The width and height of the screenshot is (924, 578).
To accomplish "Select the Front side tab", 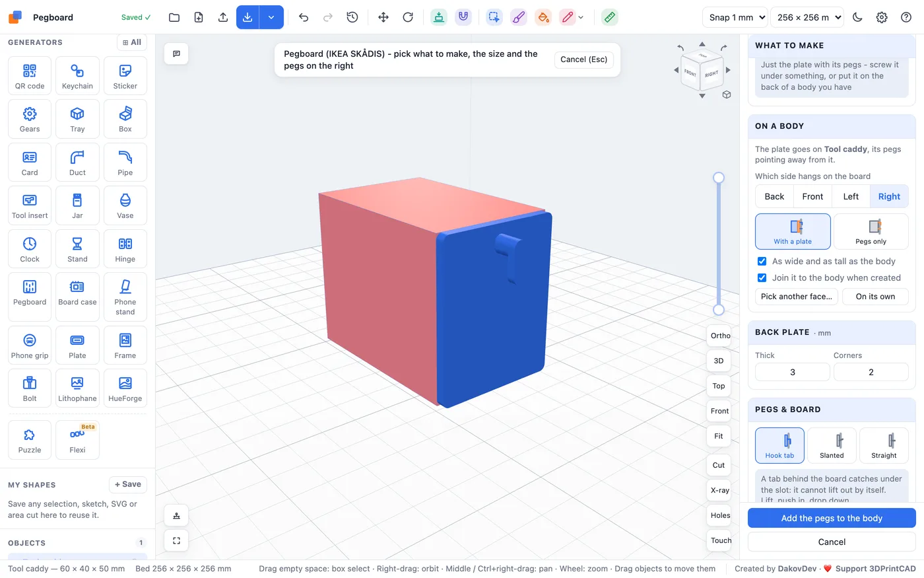I will [812, 196].
